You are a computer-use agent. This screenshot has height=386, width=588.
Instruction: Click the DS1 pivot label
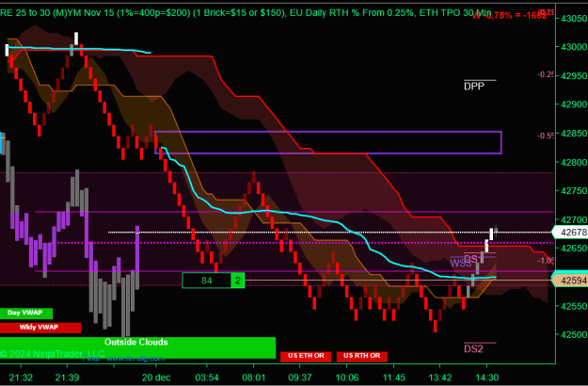coord(473,259)
